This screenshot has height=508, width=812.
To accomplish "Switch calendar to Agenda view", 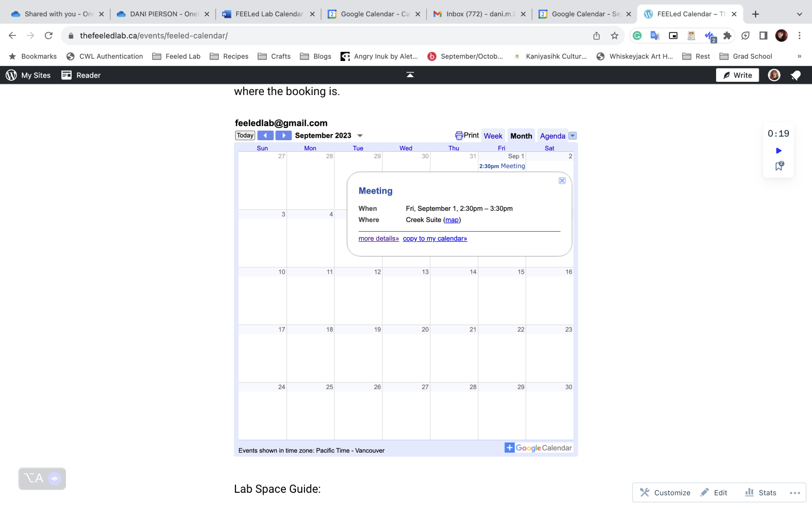I will click(x=552, y=136).
